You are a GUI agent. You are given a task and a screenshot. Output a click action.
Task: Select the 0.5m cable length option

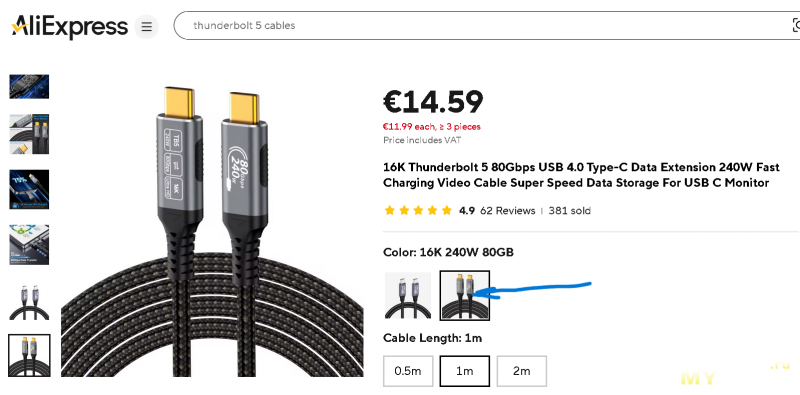pos(408,371)
